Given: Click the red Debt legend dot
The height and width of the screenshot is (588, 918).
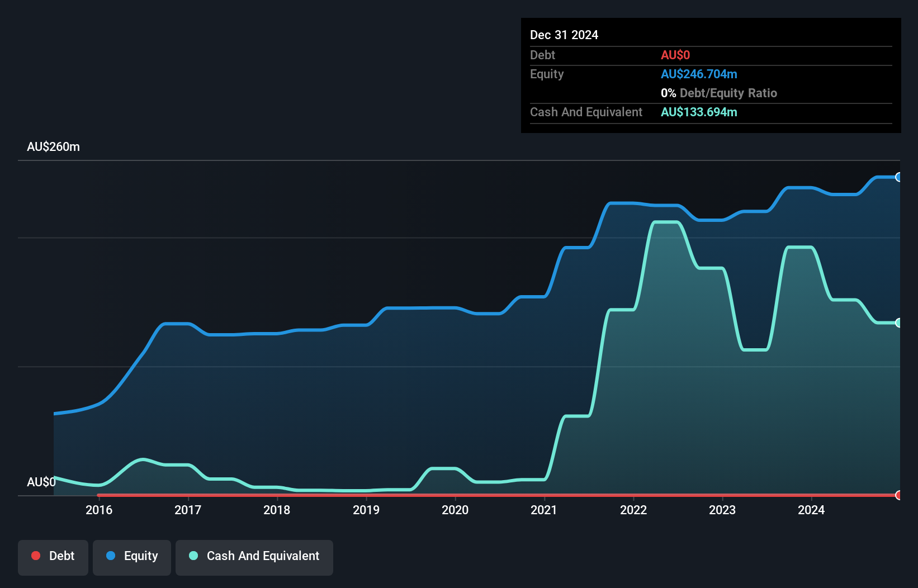Looking at the screenshot, I should coord(36,556).
